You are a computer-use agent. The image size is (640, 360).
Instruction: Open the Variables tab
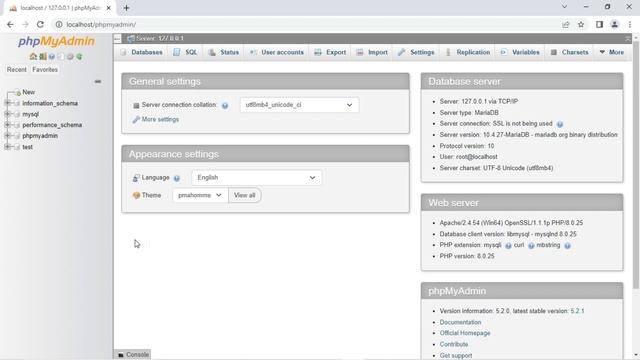click(520, 52)
